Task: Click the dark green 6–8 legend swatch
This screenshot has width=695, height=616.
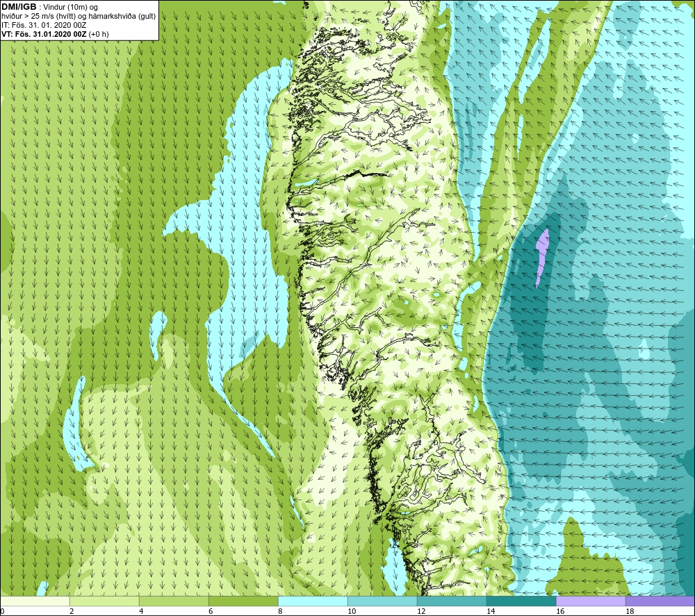Action: pyautogui.click(x=243, y=601)
